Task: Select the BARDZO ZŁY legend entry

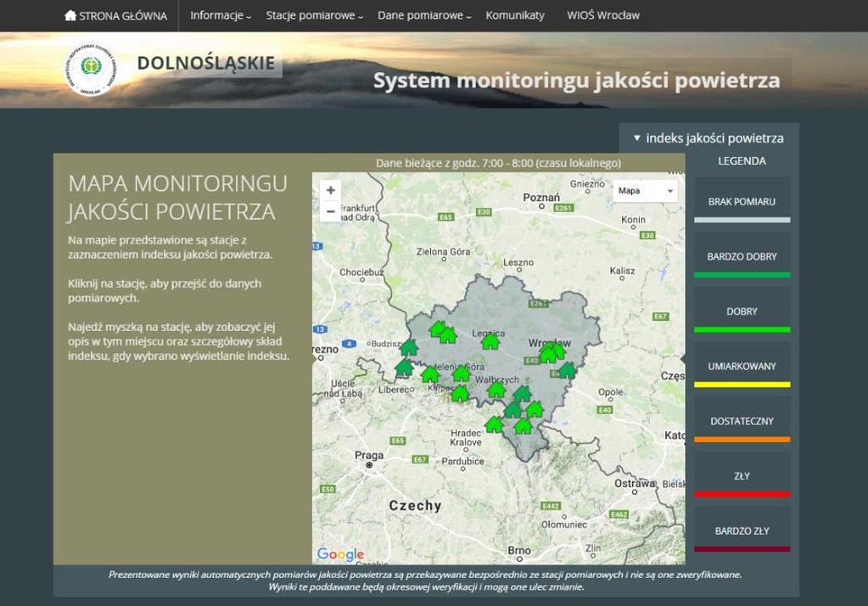Action: pyautogui.click(x=742, y=530)
